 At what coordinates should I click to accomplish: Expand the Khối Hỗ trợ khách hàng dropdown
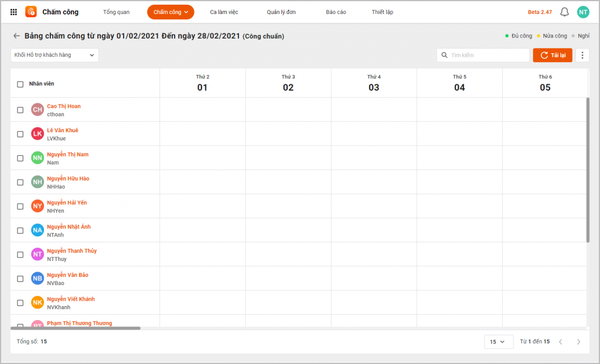(54, 55)
